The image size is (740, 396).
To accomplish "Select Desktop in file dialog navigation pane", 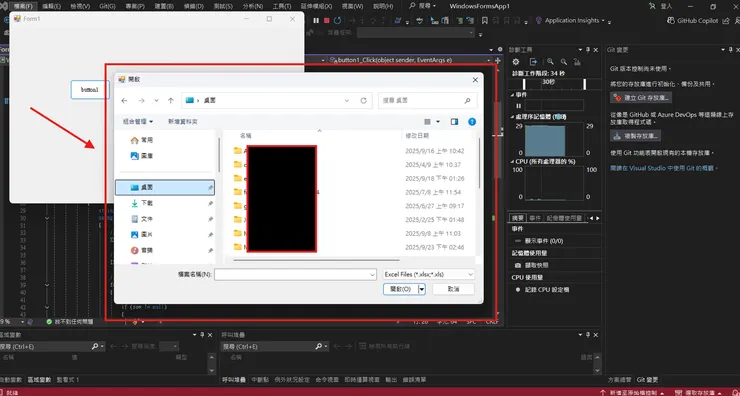I will pos(165,187).
